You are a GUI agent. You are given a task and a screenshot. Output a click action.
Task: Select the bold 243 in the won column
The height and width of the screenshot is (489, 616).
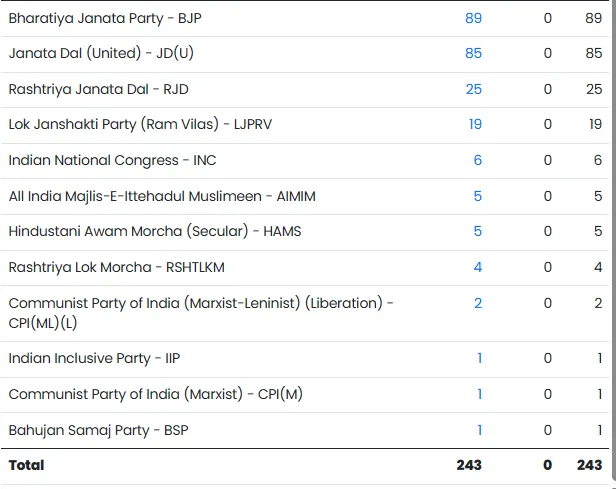(468, 465)
